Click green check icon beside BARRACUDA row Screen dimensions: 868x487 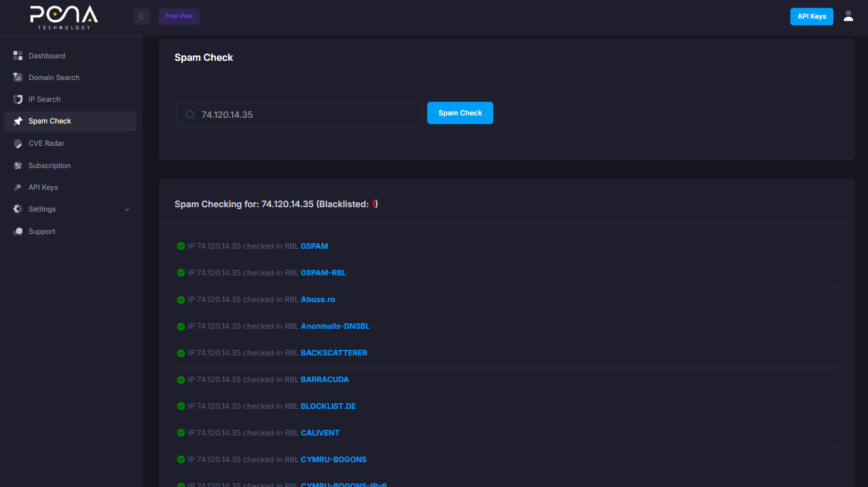[181, 380]
